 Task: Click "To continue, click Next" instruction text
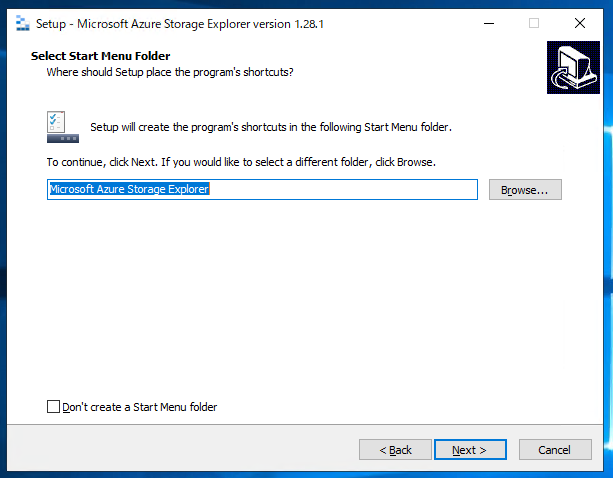pos(241,162)
